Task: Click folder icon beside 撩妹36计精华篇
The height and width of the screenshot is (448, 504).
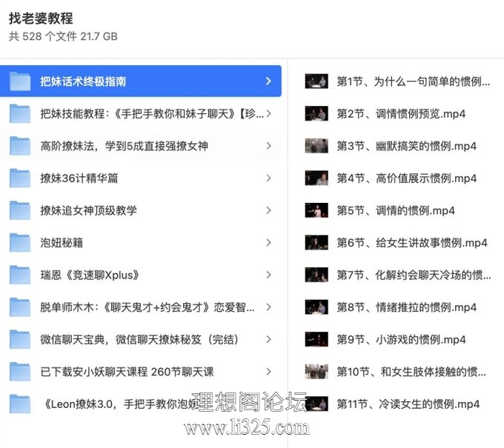Action: (20, 178)
